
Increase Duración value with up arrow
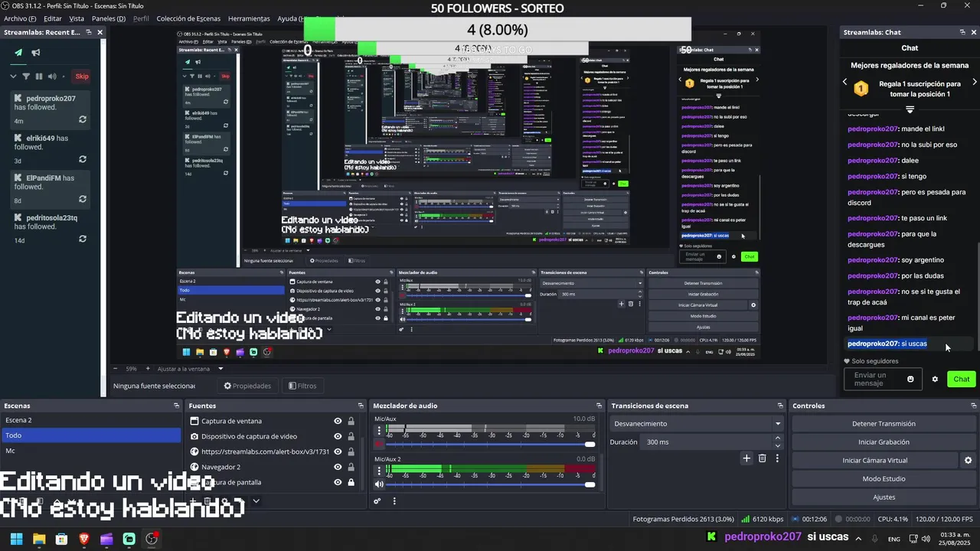point(778,439)
